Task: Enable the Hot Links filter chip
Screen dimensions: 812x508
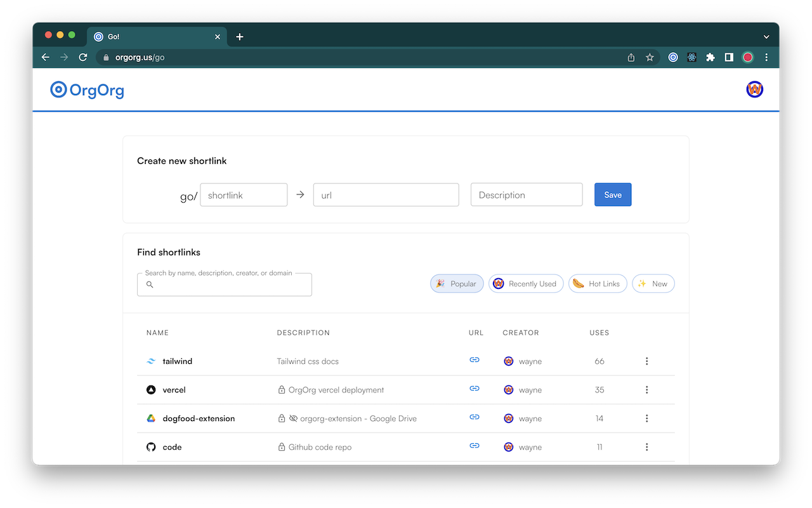Action: (597, 284)
